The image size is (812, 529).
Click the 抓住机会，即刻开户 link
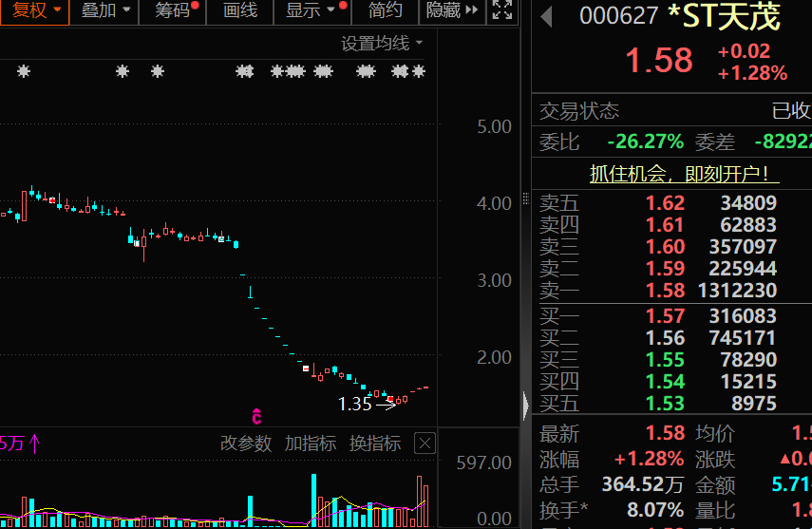coord(671,174)
